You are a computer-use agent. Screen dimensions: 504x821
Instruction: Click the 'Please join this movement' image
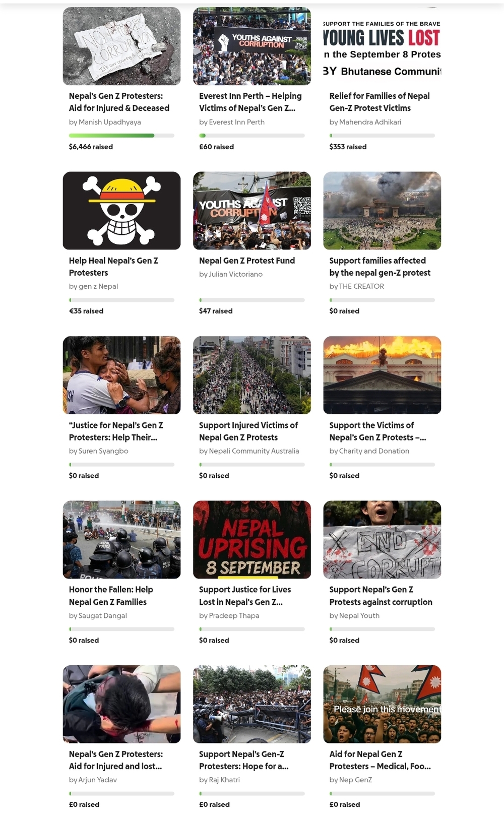click(382, 704)
